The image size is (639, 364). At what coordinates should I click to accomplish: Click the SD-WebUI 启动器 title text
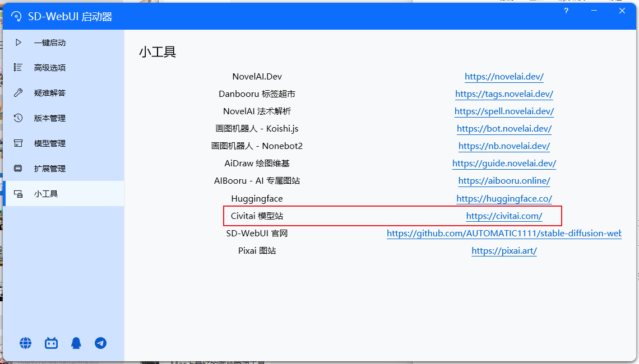coord(70,17)
